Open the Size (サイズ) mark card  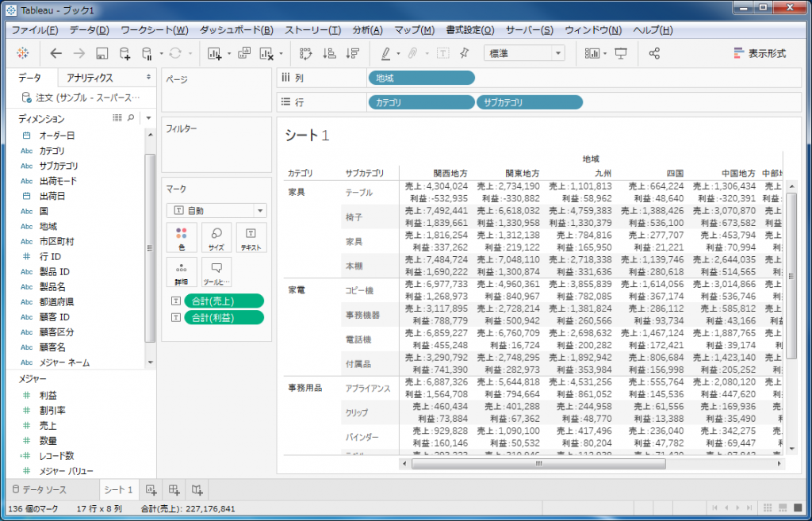[216, 236]
